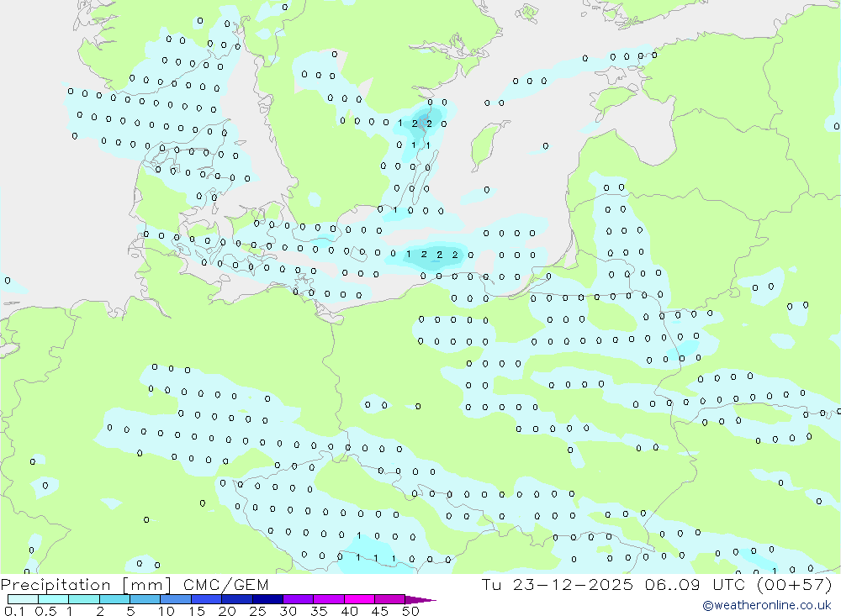Click the date 'Tu 23-12-2025'
841x616 pixels.
coord(558,585)
